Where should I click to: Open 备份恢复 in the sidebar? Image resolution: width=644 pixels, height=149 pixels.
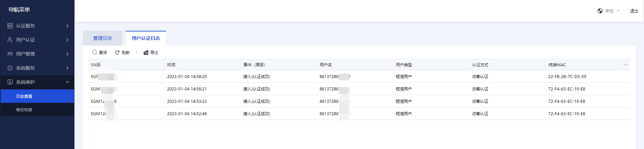click(24, 110)
